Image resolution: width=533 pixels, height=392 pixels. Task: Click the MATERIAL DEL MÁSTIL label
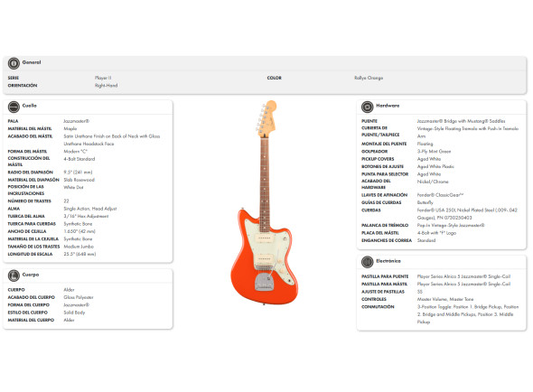click(30, 128)
